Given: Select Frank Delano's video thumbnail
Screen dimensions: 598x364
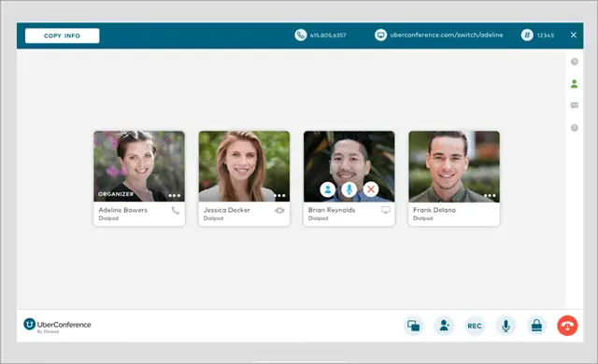Looking at the screenshot, I should click(x=454, y=166).
